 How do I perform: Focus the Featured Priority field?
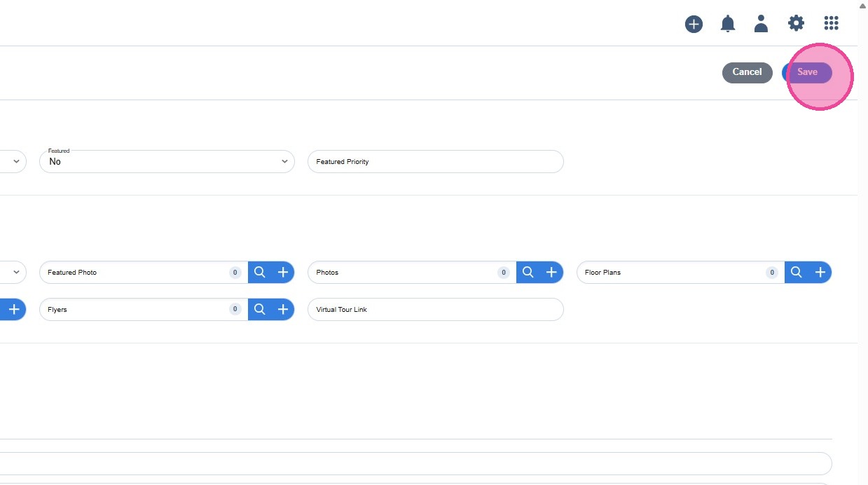(436, 161)
